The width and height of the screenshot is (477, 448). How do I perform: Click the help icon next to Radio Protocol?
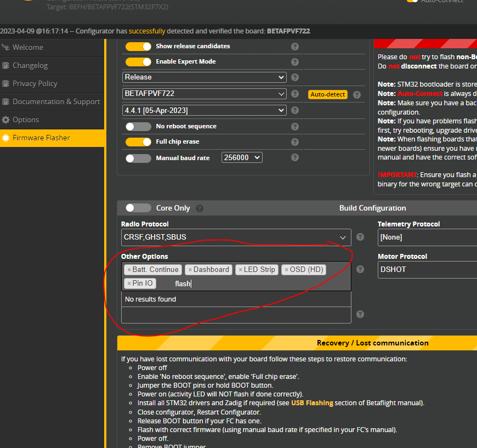coord(360,237)
